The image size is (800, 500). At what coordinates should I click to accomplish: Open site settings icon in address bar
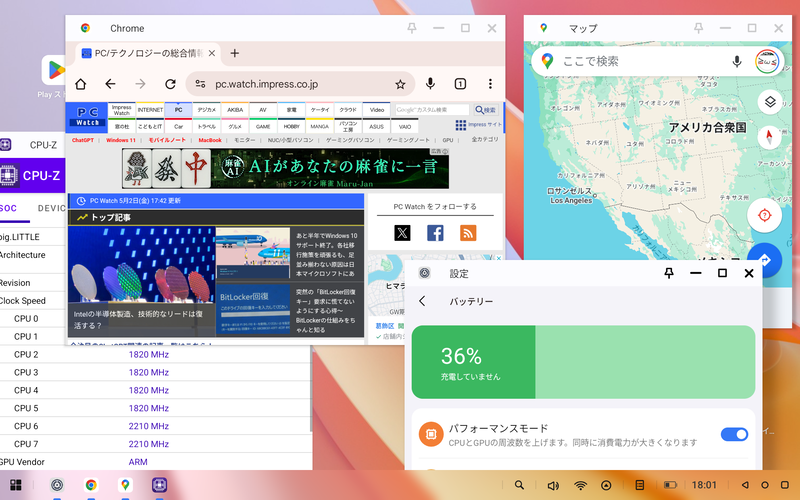point(201,84)
